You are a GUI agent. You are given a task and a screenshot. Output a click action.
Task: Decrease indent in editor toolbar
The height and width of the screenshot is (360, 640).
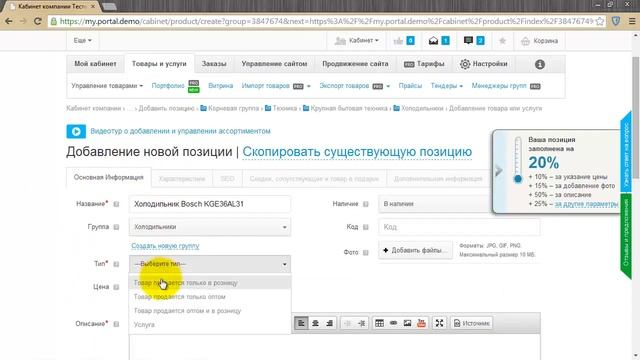click(347, 323)
